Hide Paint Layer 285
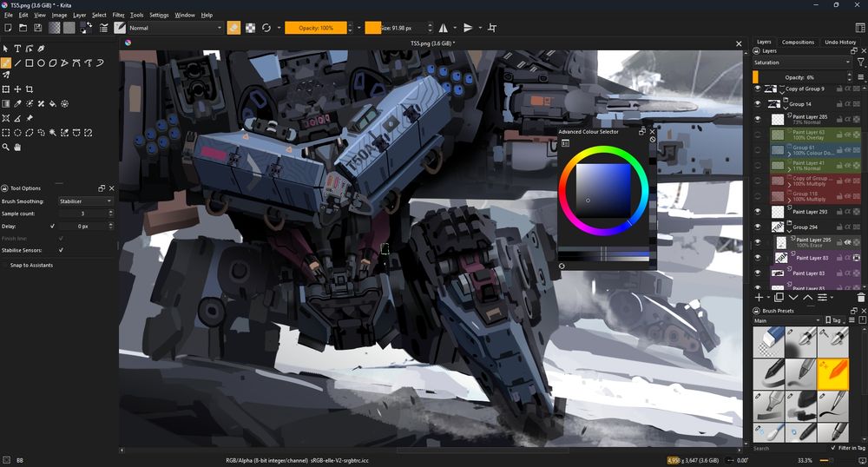 point(757,119)
